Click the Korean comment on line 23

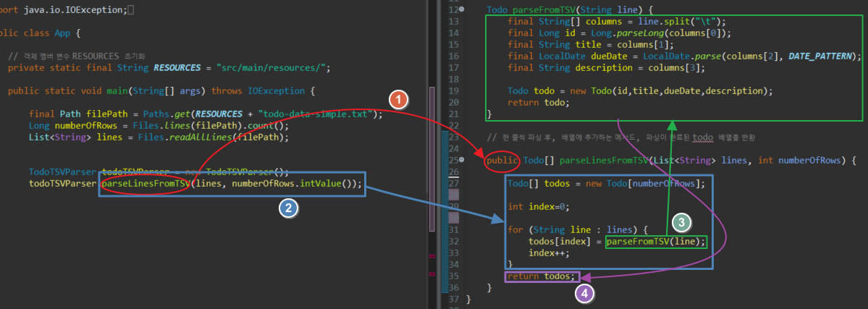coord(620,137)
